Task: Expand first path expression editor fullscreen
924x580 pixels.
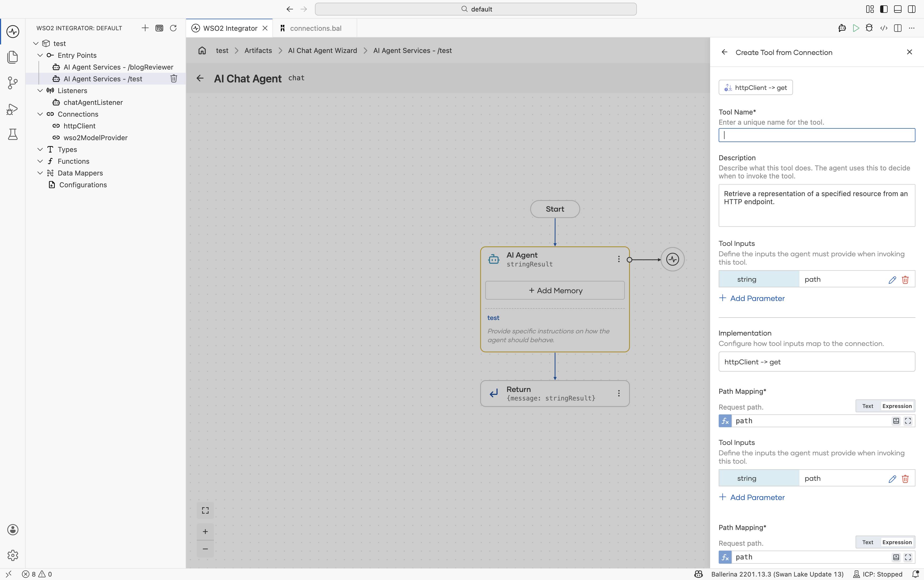Action: [x=908, y=421]
